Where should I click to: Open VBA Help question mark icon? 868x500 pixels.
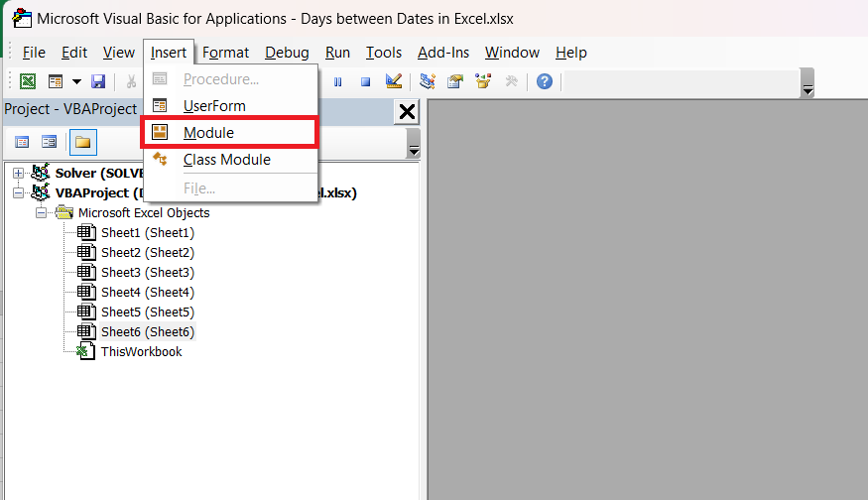click(x=545, y=81)
